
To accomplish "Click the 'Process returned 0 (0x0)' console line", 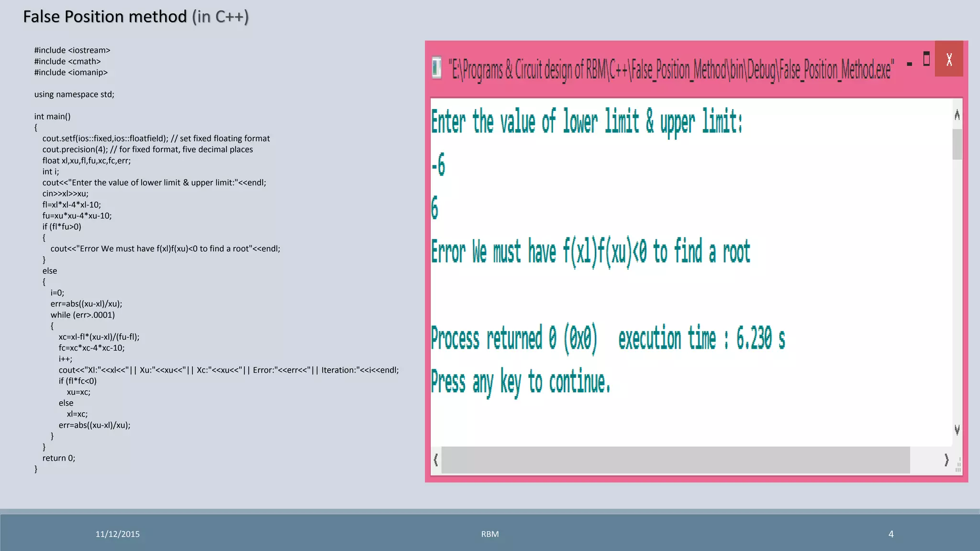I will click(x=608, y=339).
